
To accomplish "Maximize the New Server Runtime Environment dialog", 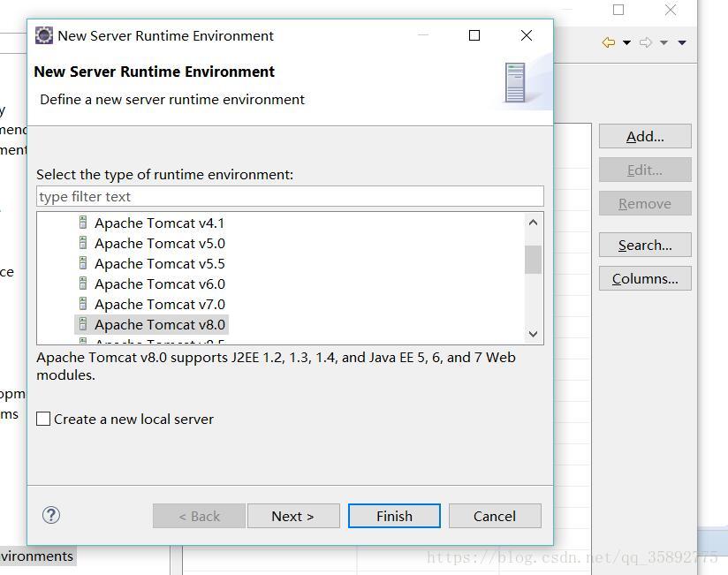I will pyautogui.click(x=474, y=35).
